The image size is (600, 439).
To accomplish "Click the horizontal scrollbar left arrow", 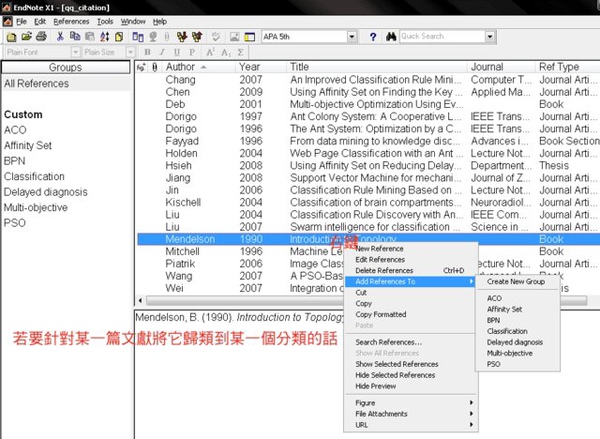I will click(x=140, y=300).
